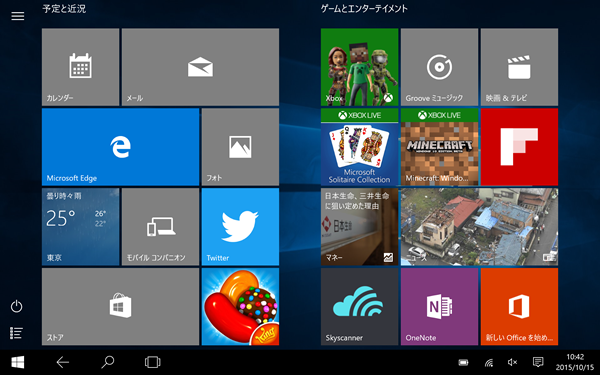Open the カレンダー calendar tile
Image resolution: width=600 pixels, height=375 pixels.
80,67
